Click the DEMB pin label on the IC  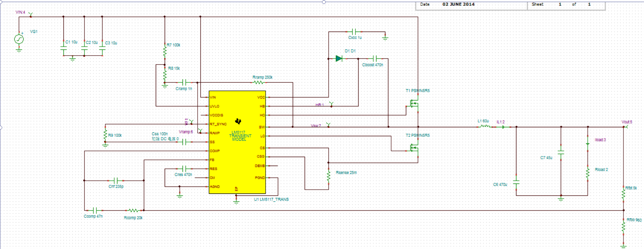point(260,166)
